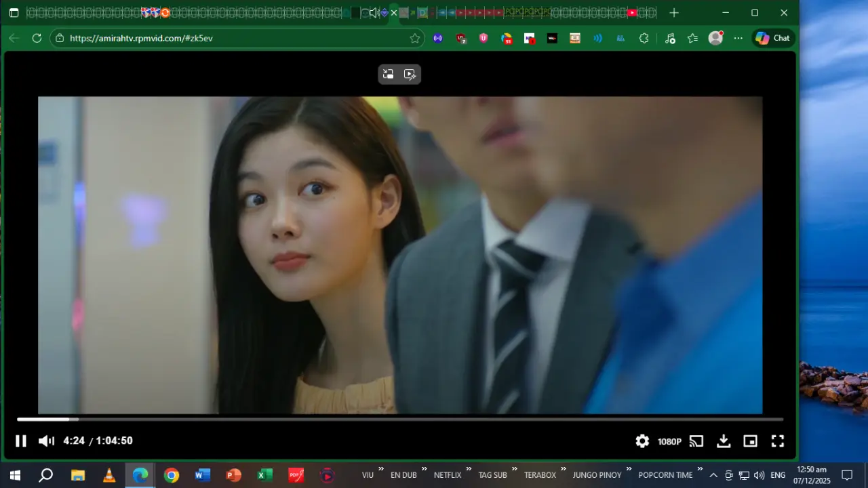Go back to previous page
The width and height of the screenshot is (868, 488).
pos(14,38)
